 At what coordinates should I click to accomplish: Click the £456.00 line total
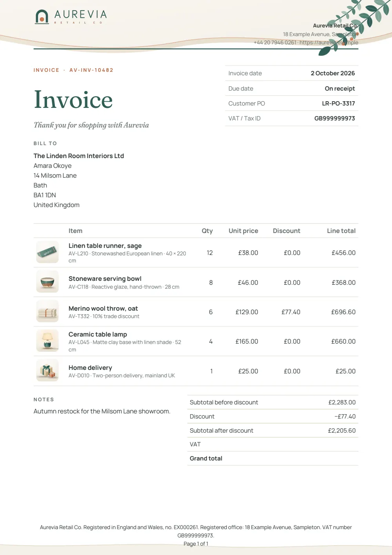(344, 253)
